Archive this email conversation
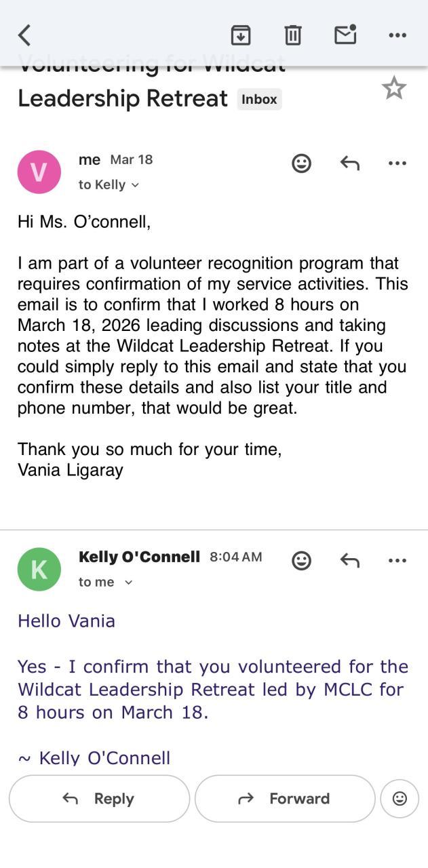Viewport: 428px width, 868px height. tap(241, 35)
